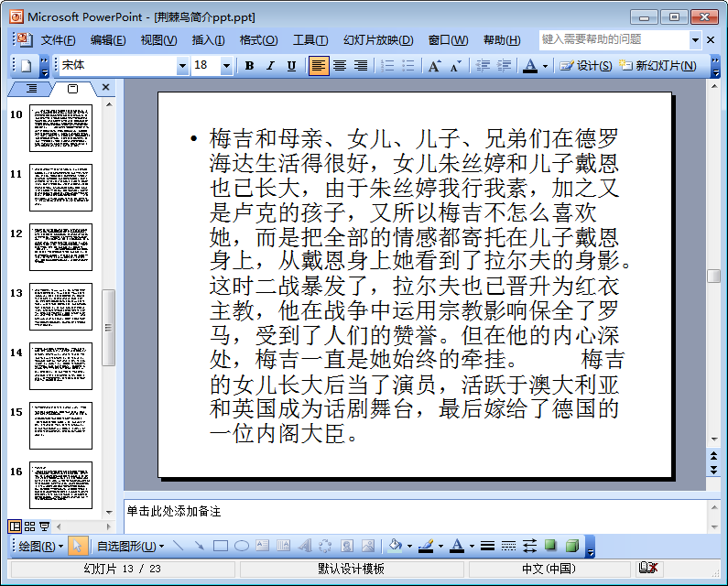
Task: Open the 工具(T) menu
Action: click(310, 40)
